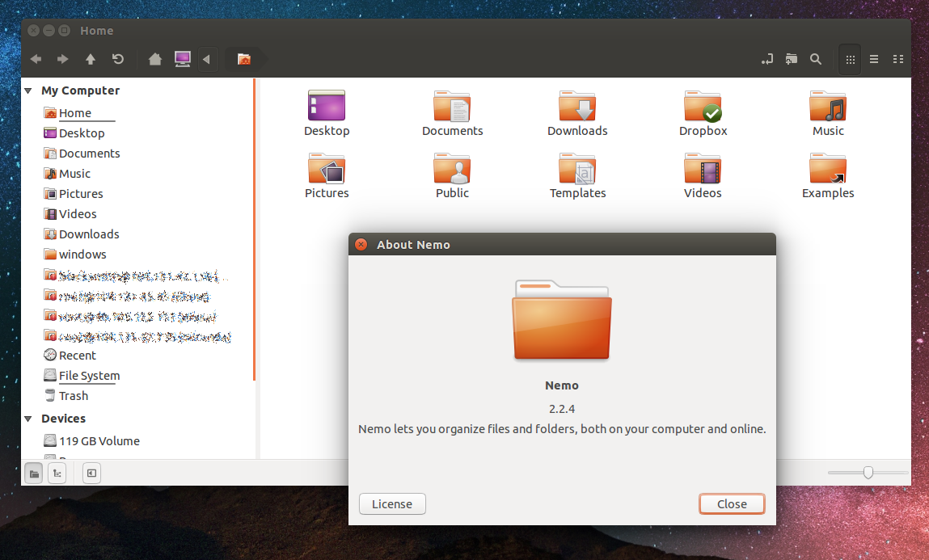Image resolution: width=929 pixels, height=560 pixels.
Task: Select the Templates folder icon
Action: [x=577, y=176]
